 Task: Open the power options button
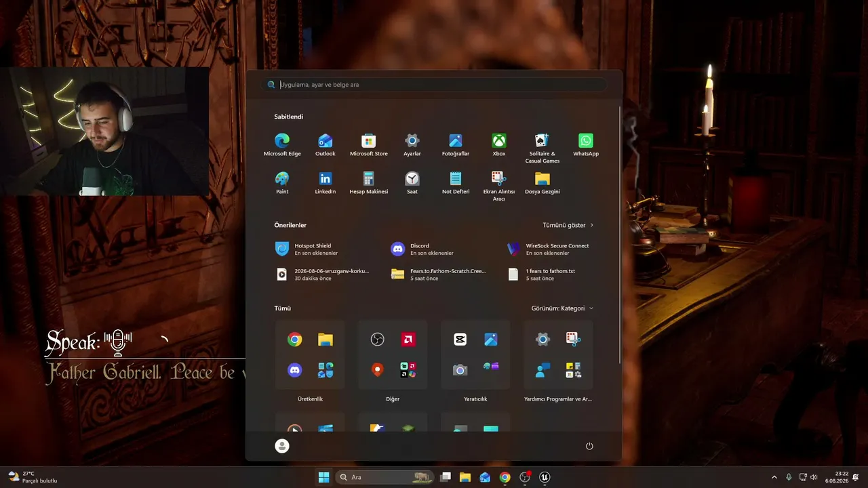point(589,446)
